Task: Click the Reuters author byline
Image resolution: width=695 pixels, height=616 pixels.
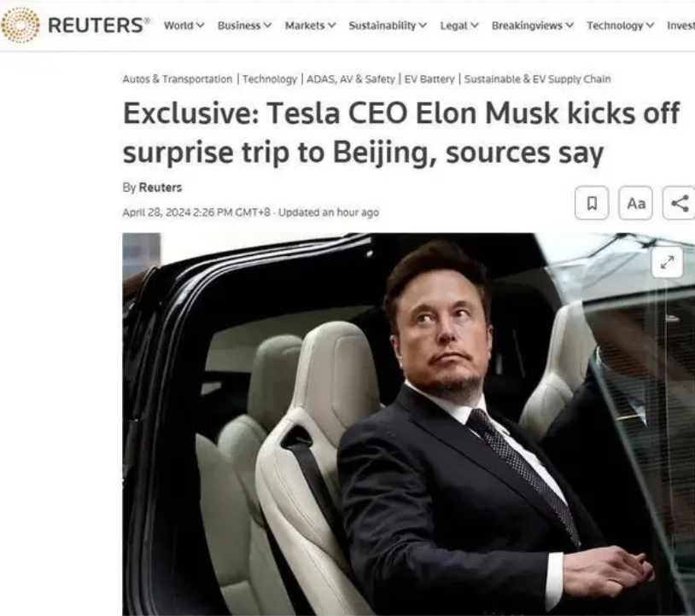Action: (160, 188)
